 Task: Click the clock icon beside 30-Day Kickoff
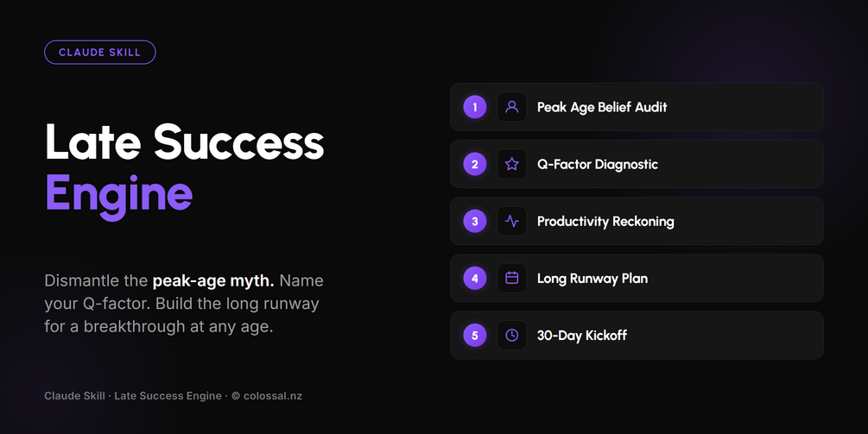511,335
